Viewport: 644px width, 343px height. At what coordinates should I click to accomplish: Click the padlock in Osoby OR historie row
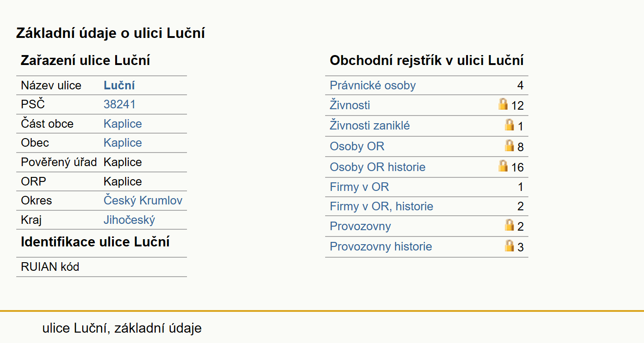503,166
